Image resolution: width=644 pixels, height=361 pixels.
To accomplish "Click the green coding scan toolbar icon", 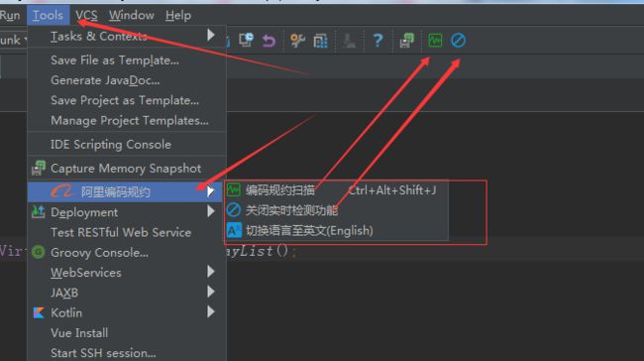I will click(x=435, y=41).
